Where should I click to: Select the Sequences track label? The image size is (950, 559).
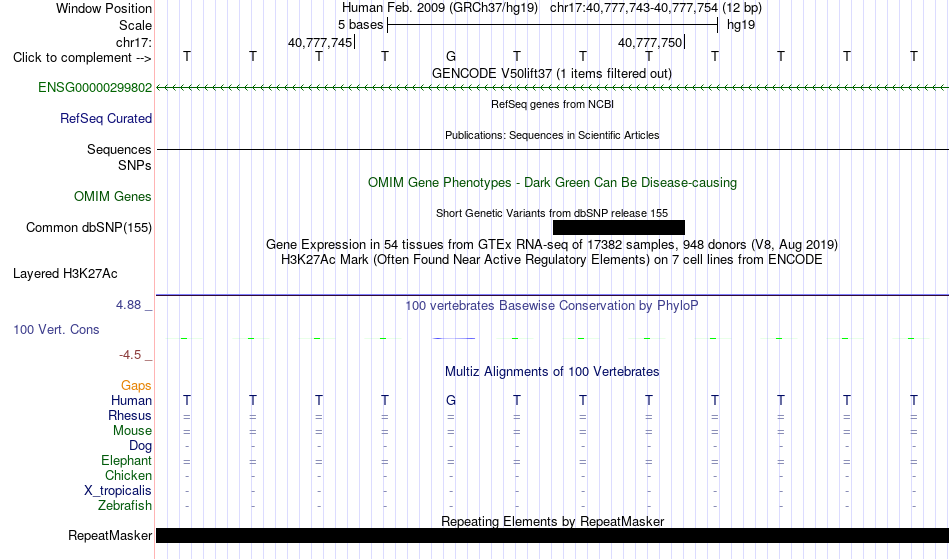pos(119,149)
